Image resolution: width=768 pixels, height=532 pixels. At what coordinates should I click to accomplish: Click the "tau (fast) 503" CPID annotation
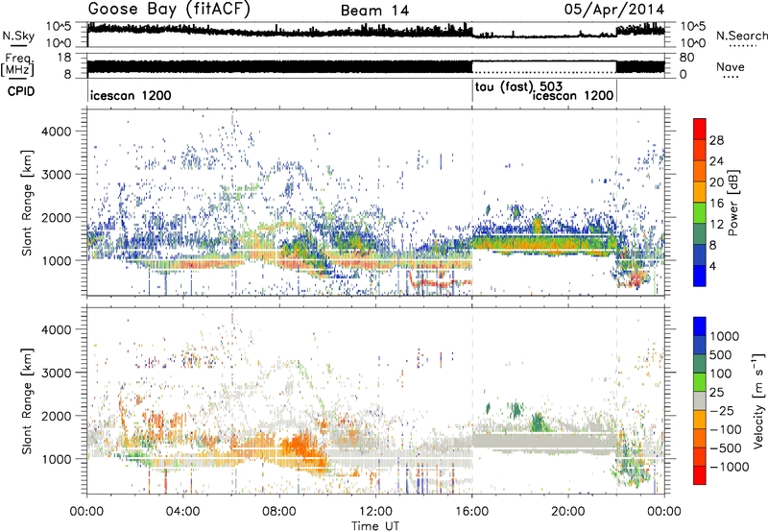(x=518, y=87)
